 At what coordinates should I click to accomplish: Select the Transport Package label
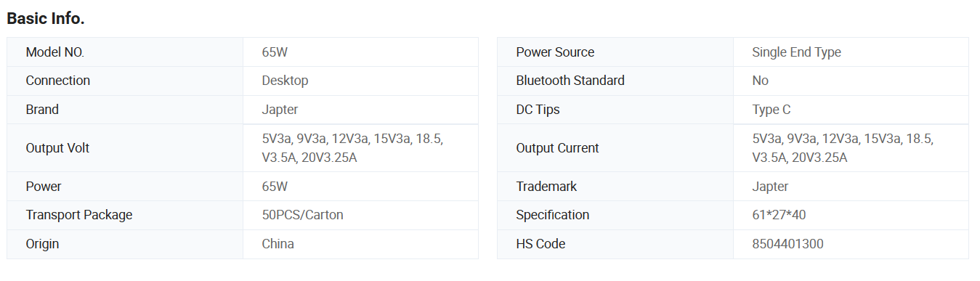click(x=79, y=215)
